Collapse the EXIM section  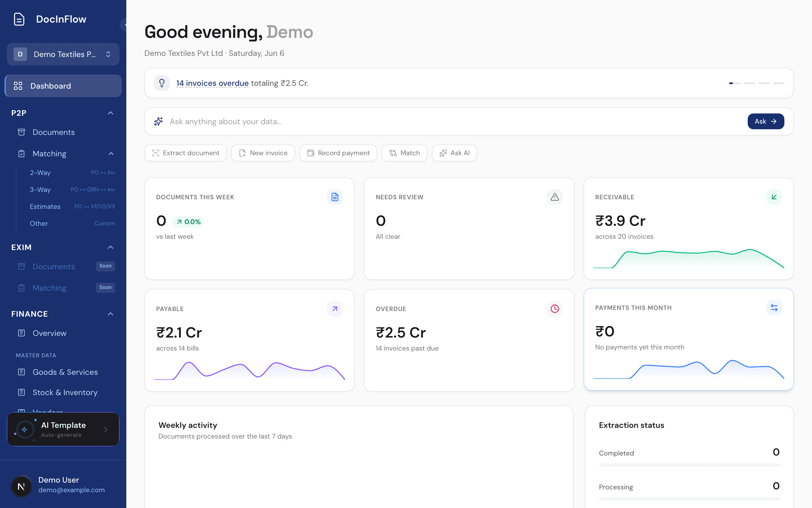[x=111, y=247]
